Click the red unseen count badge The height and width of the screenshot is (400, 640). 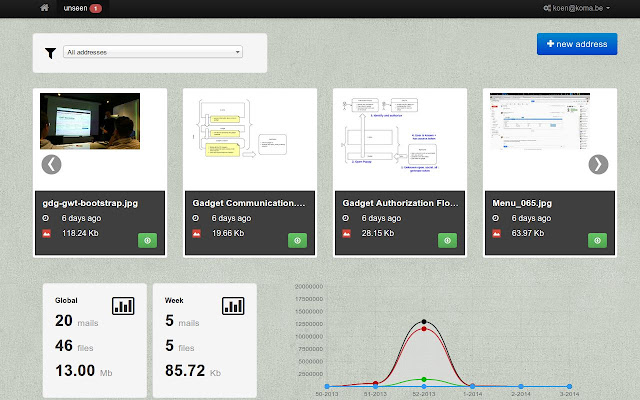95,8
